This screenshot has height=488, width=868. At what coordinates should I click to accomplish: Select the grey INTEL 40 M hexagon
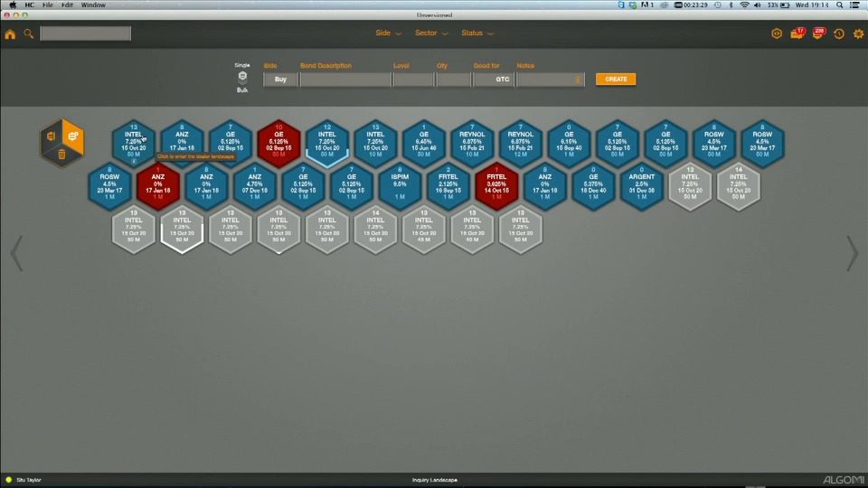472,229
